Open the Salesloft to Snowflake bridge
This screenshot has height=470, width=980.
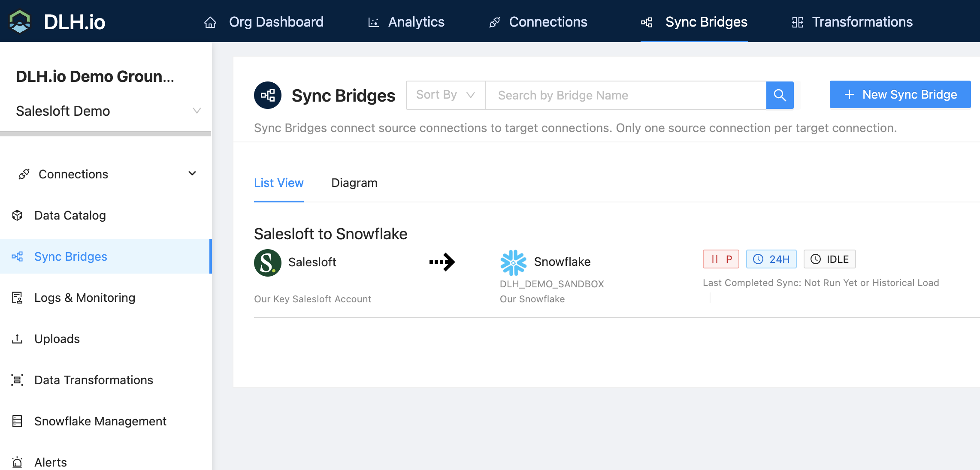330,234
